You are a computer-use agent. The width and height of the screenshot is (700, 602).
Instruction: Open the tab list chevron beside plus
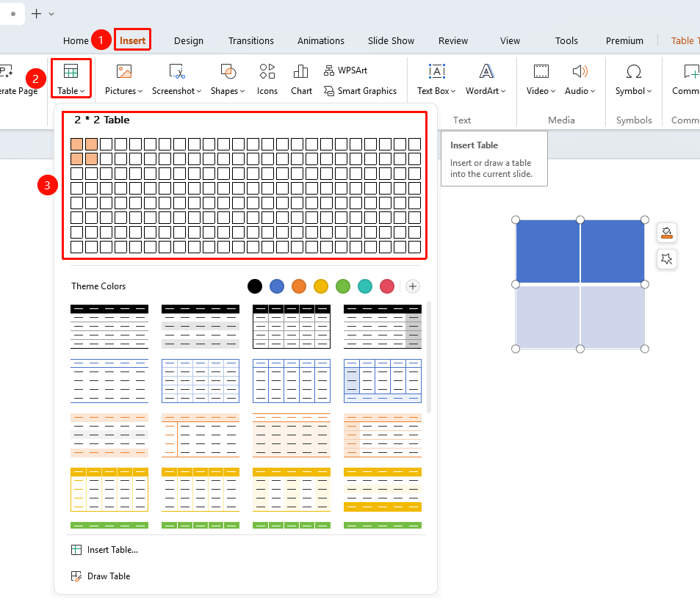(51, 14)
